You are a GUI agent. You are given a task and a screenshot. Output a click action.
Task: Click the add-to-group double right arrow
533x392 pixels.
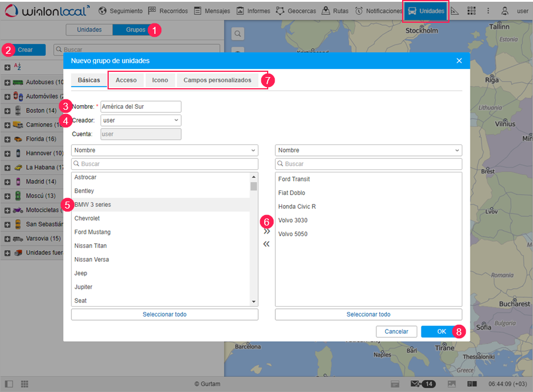coord(266,231)
